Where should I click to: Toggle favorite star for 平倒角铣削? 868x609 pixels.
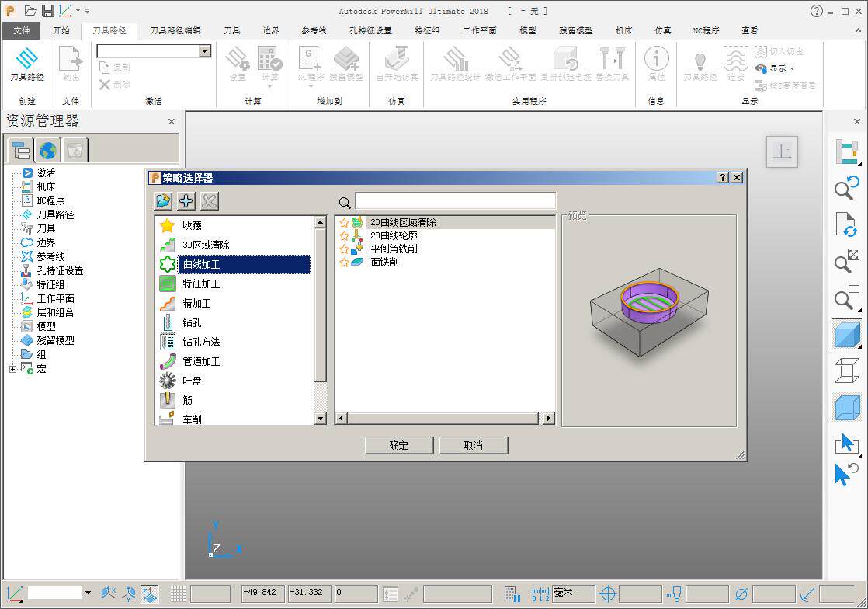tap(344, 249)
